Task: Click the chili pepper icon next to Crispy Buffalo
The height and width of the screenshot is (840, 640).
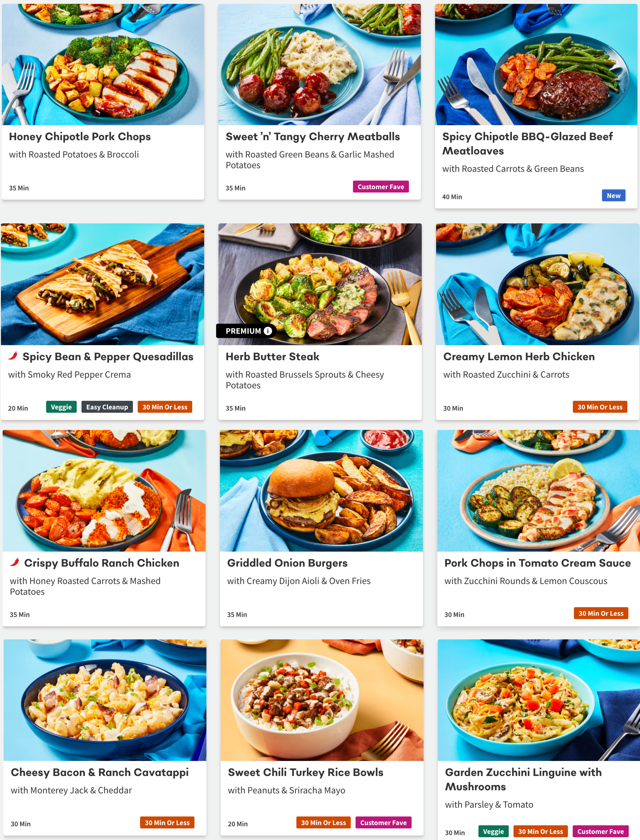Action: point(15,562)
